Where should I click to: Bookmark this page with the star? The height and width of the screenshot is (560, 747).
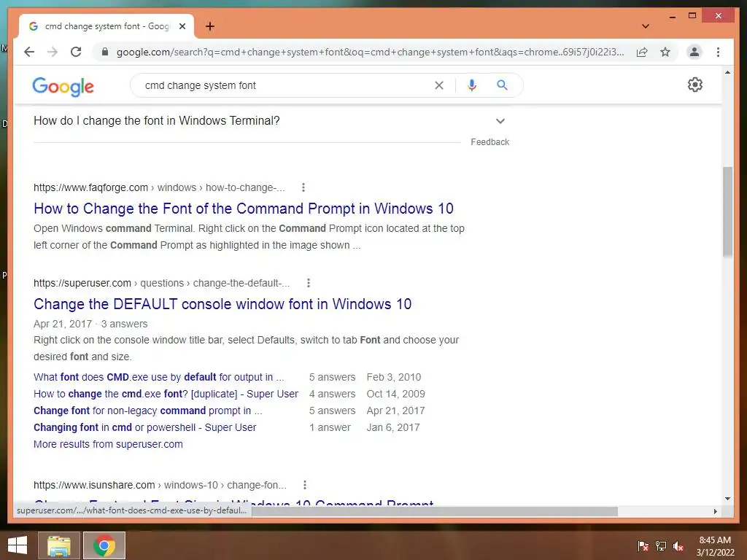point(665,52)
